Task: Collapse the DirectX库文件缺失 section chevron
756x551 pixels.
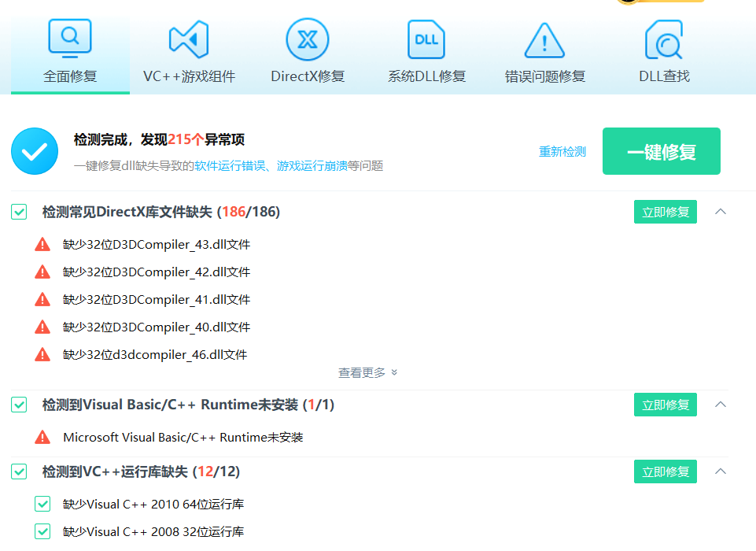Action: point(720,212)
